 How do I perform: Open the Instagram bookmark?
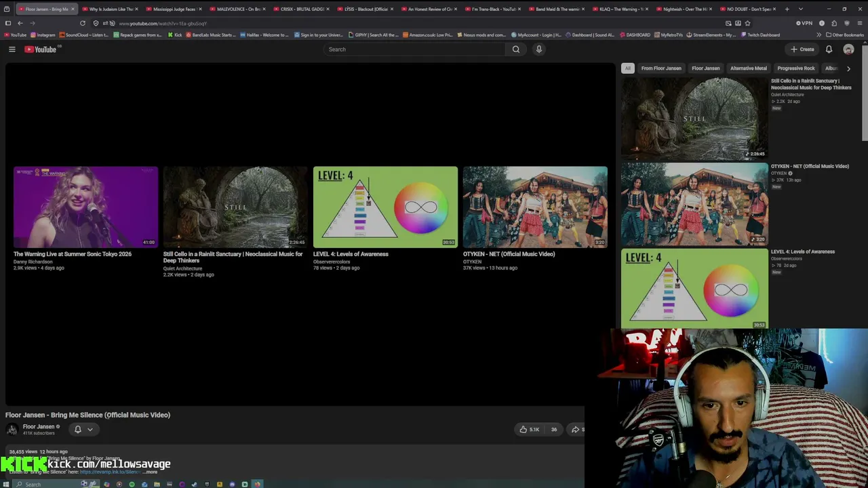click(43, 35)
